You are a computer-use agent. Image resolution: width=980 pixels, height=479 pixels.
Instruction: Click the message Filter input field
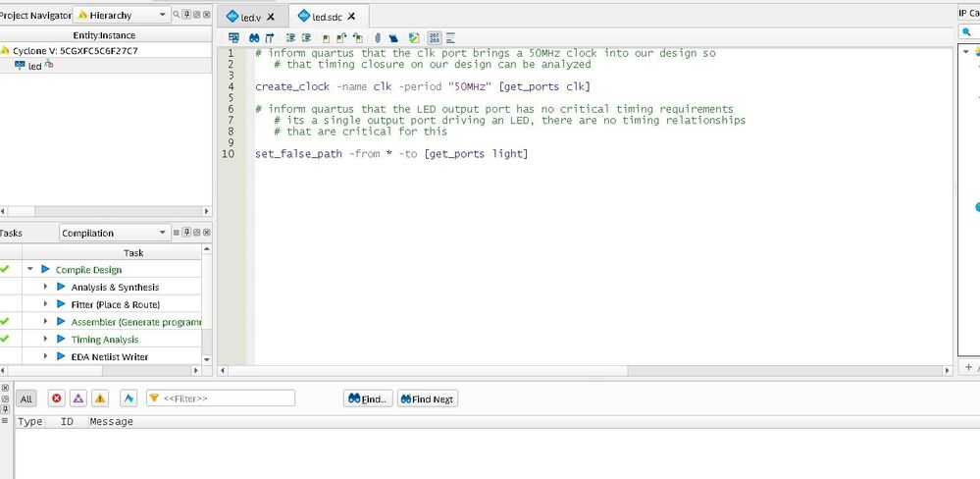226,399
